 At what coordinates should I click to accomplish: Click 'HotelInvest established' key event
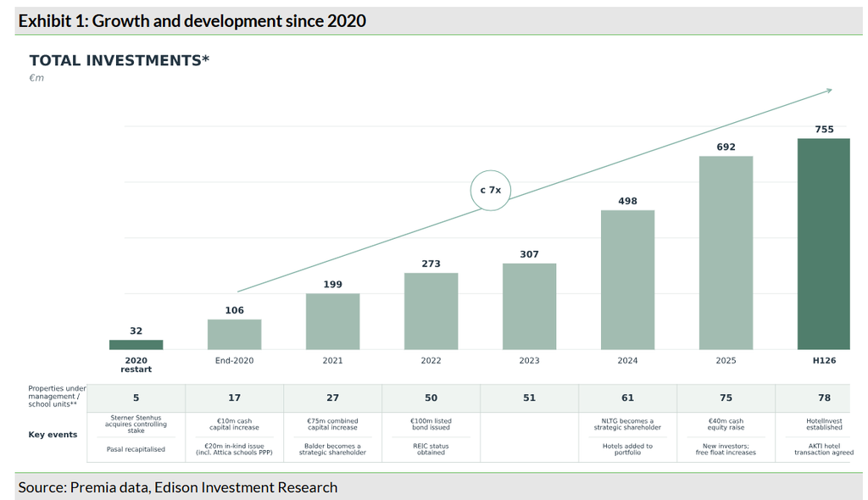point(824,424)
